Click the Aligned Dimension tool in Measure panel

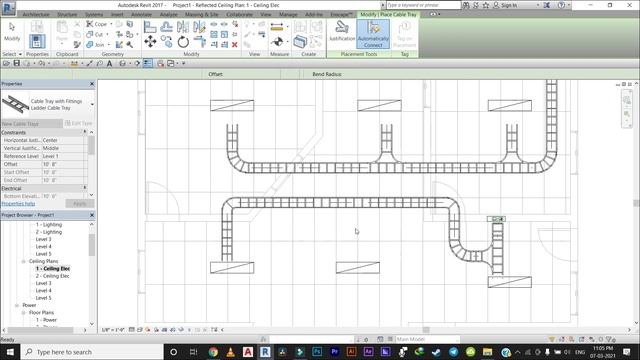point(277,27)
